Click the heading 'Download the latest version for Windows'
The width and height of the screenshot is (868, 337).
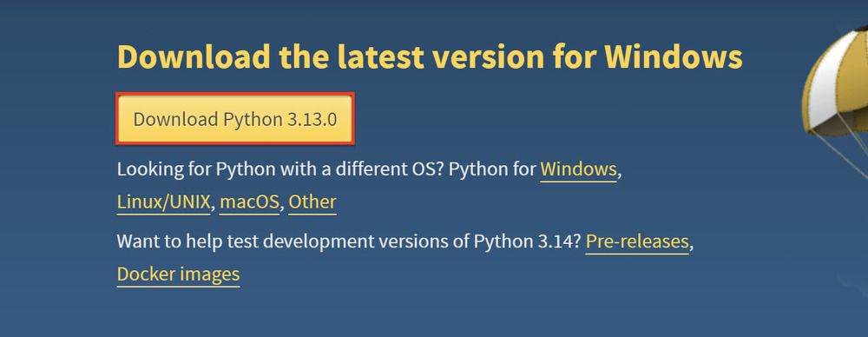pyautogui.click(x=430, y=56)
